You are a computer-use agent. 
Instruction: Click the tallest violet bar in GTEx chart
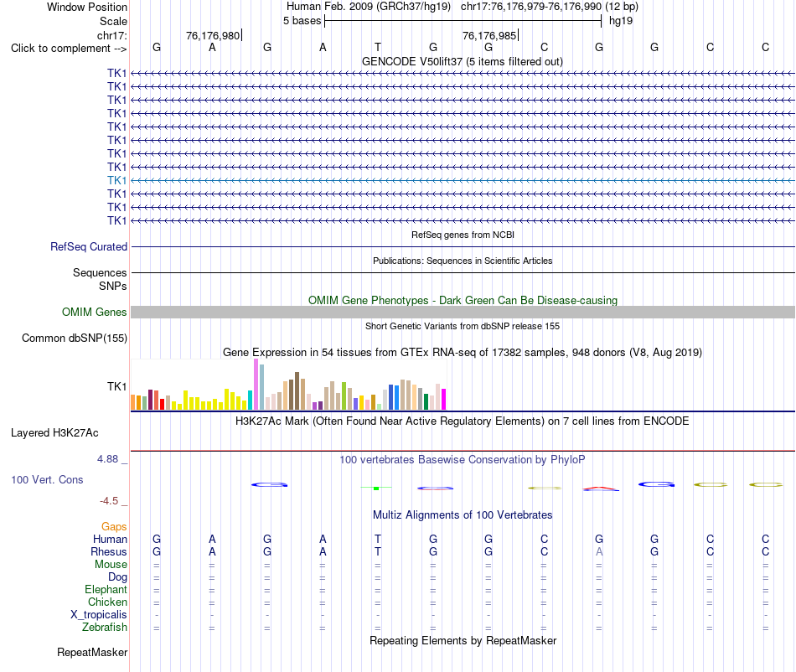pyautogui.click(x=256, y=385)
